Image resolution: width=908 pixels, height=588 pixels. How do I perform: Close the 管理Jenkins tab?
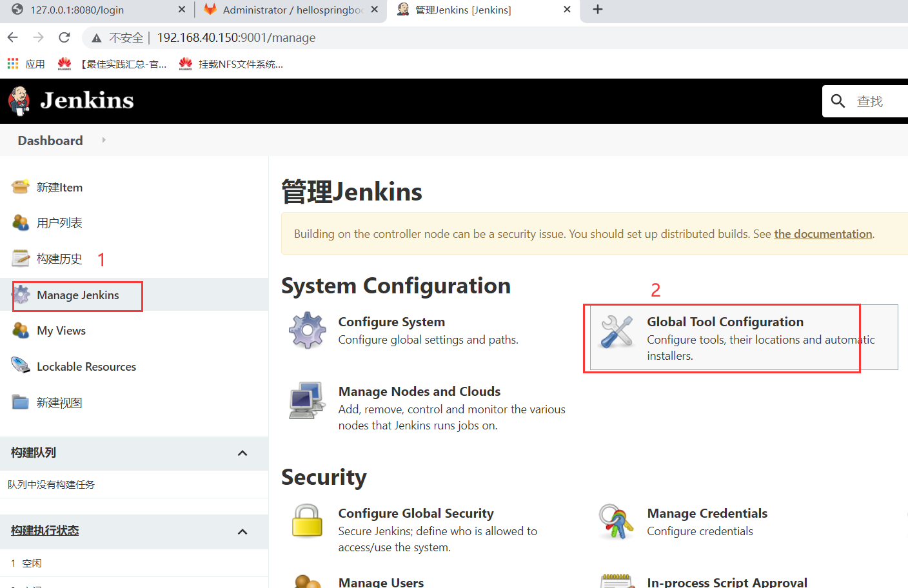(567, 10)
